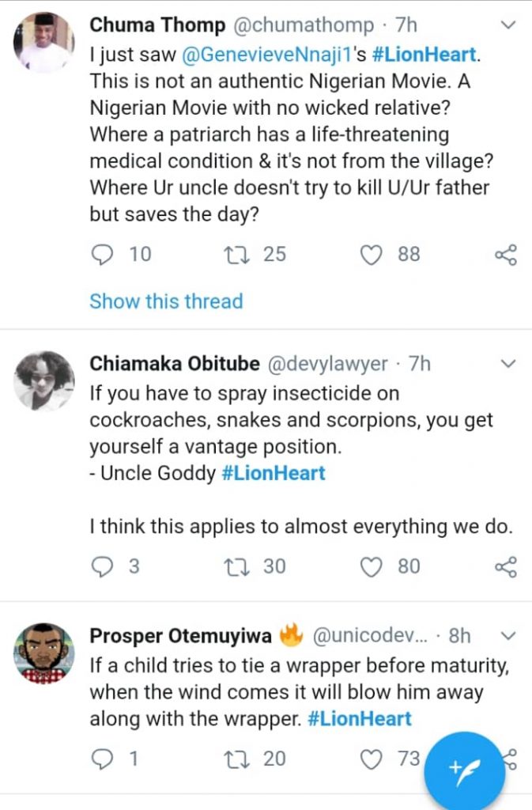The width and height of the screenshot is (532, 810).
Task: Retweet Chiamaka Obitube's insecticide quote tweet
Action: [x=235, y=566]
